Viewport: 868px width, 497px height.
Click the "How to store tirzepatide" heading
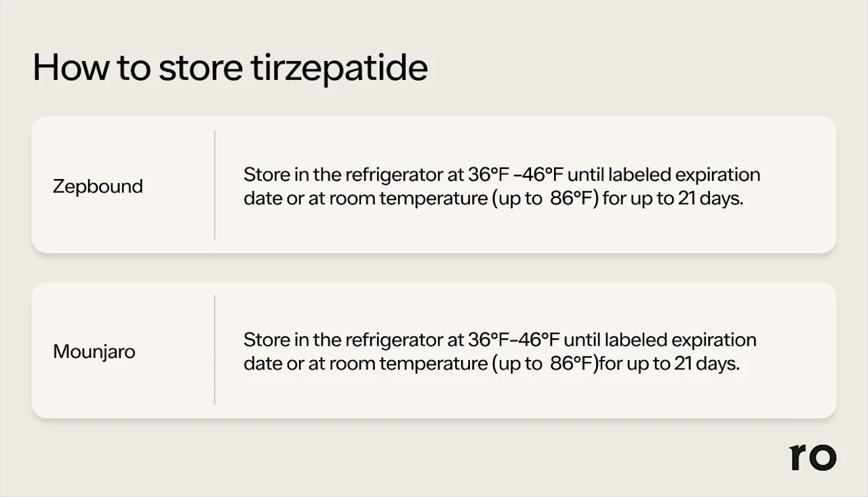click(230, 68)
